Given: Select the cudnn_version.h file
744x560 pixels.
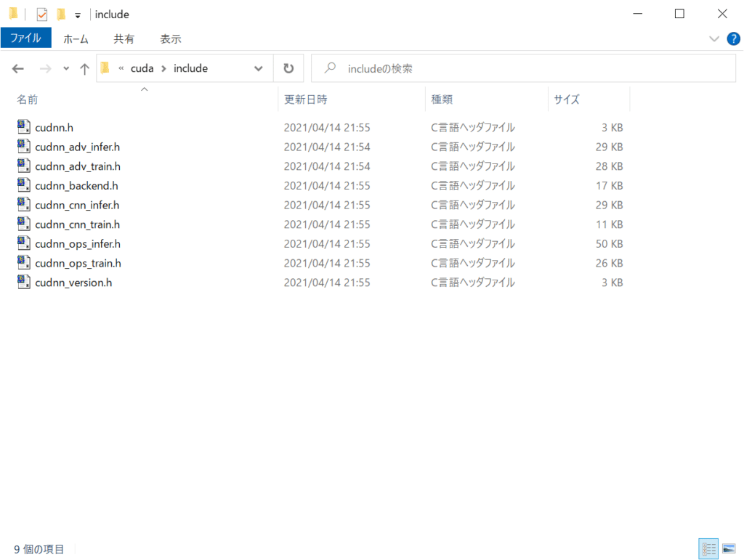Looking at the screenshot, I should pyautogui.click(x=73, y=283).
